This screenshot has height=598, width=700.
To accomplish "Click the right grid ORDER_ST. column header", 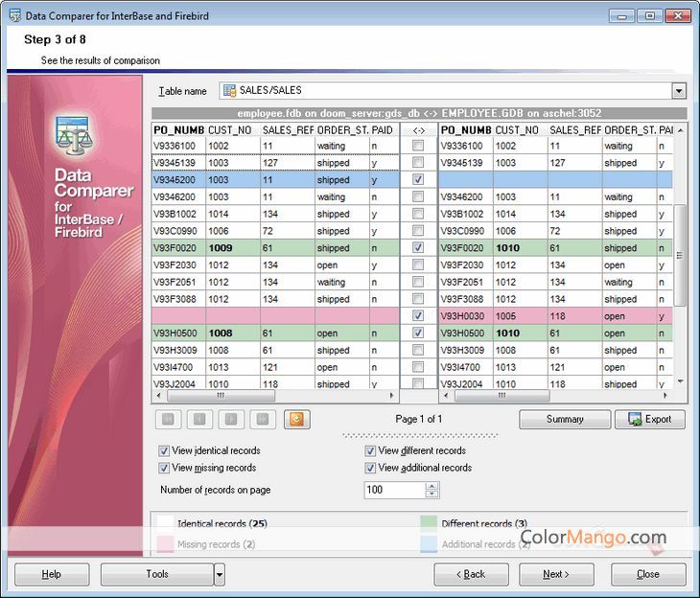I will (629, 130).
